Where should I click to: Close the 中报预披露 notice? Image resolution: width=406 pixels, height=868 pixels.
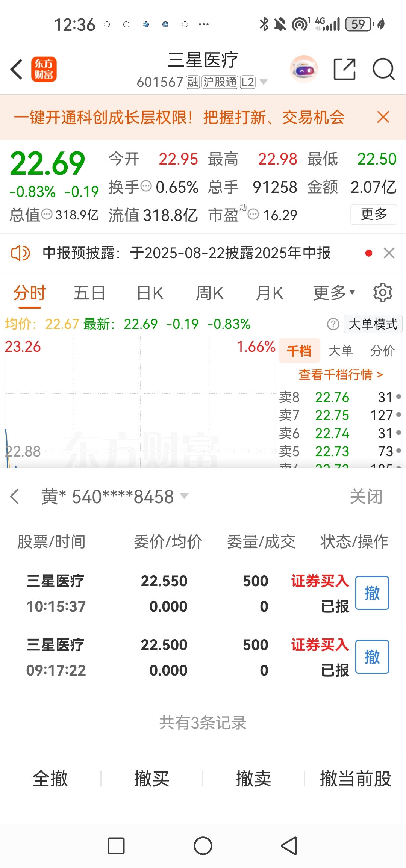[389, 253]
